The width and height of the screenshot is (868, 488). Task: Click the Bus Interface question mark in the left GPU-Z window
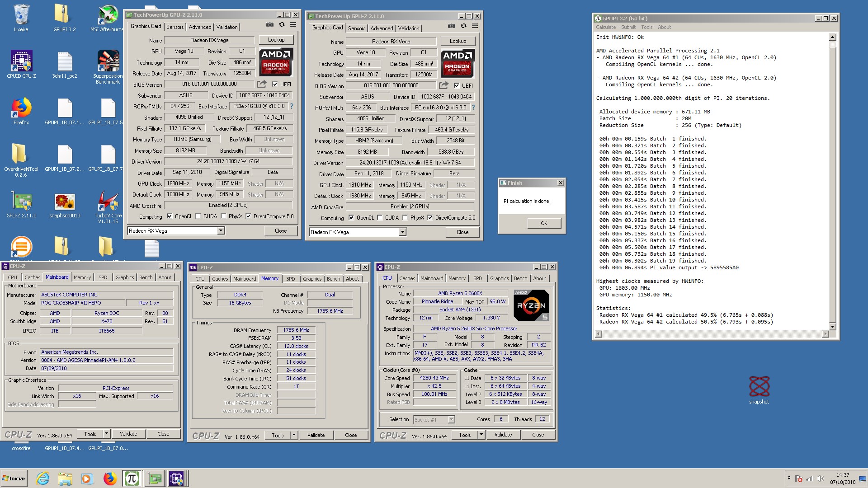coord(292,106)
